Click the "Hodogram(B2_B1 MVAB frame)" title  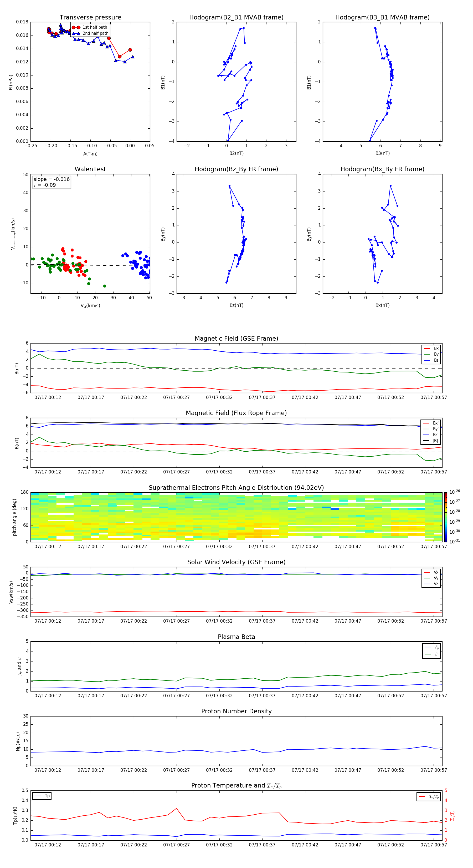[x=236, y=17]
